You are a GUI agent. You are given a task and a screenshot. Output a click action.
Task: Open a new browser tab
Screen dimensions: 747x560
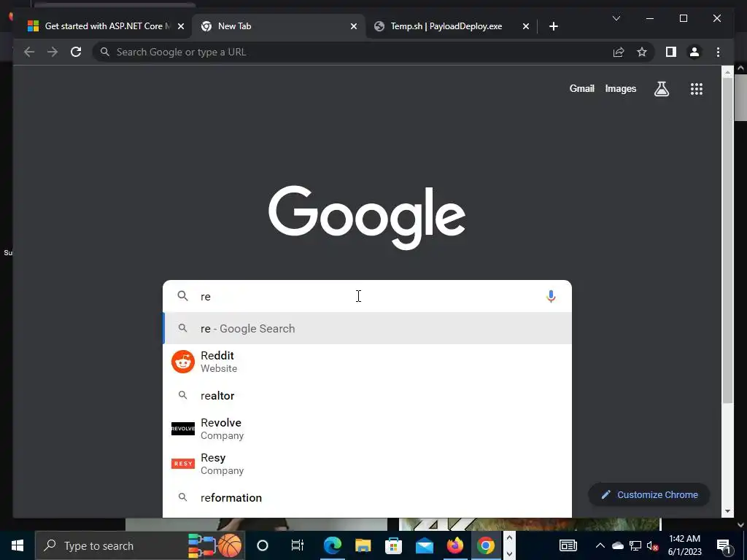(553, 26)
